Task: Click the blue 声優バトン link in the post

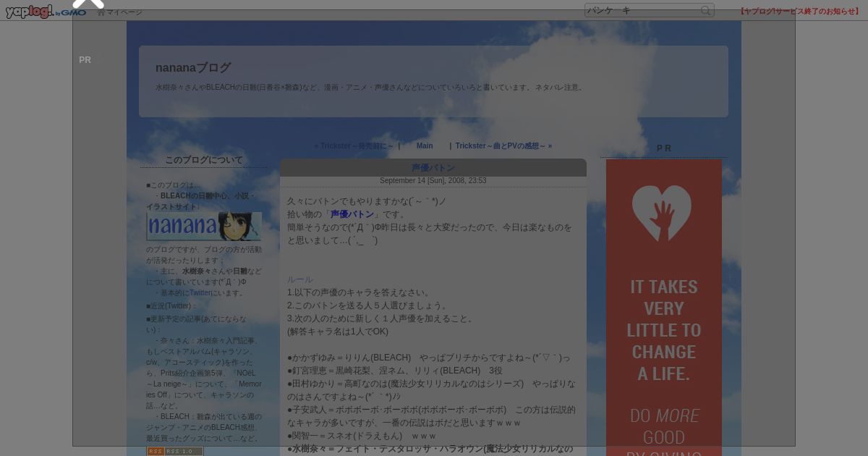Action: coord(352,214)
